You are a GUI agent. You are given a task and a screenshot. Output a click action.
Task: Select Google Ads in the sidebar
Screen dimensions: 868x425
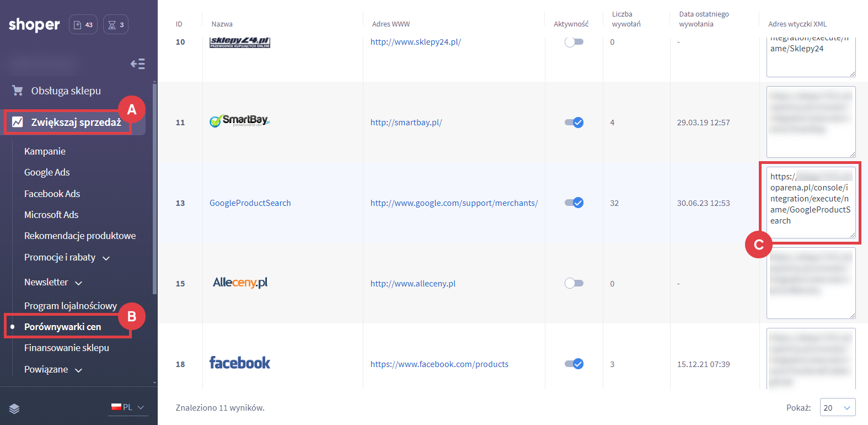click(x=47, y=172)
